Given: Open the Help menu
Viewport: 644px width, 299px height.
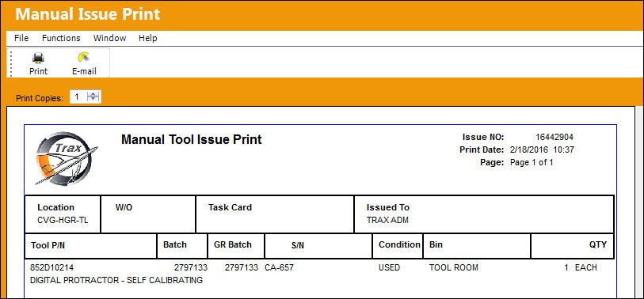Looking at the screenshot, I should coord(148,38).
